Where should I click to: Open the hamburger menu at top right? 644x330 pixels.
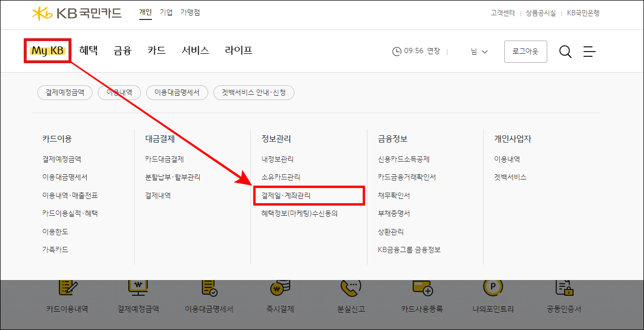[x=589, y=51]
